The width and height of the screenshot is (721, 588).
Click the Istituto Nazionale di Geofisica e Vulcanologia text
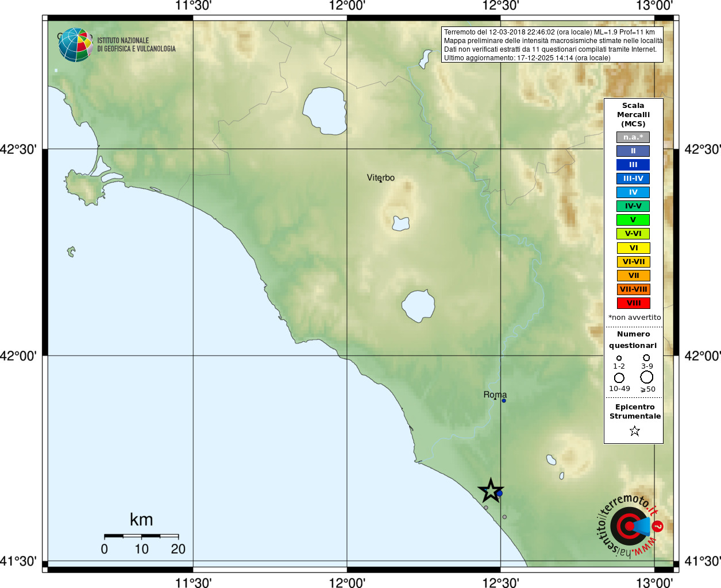136,45
